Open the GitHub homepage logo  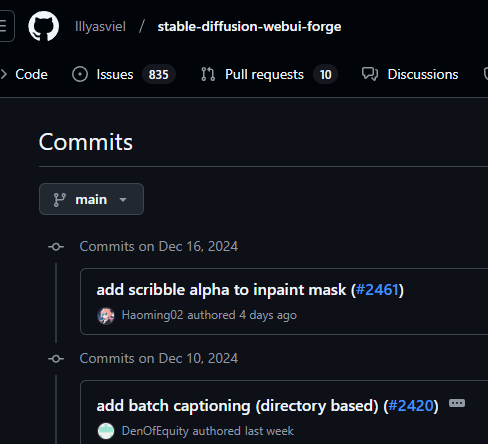(x=44, y=26)
